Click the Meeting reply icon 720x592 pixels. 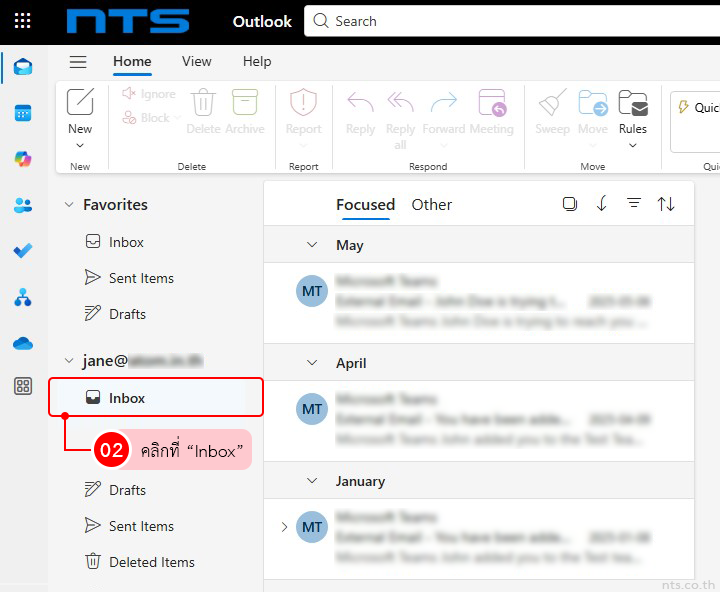492,102
